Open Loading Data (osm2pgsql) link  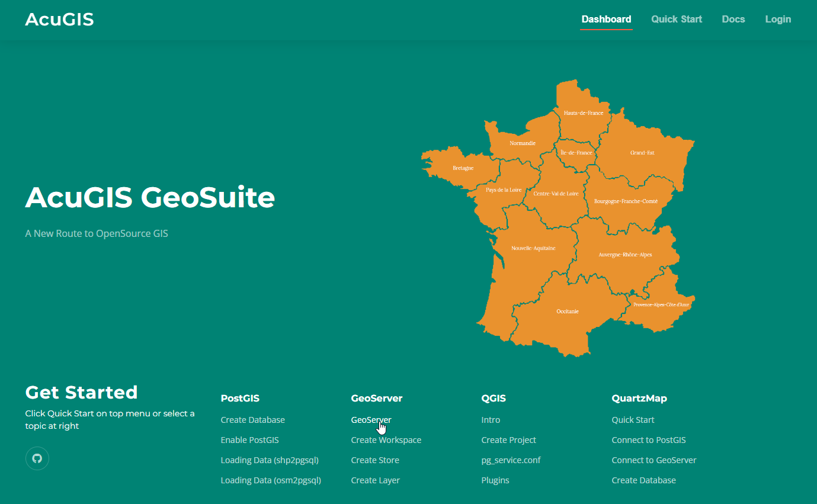pos(271,480)
